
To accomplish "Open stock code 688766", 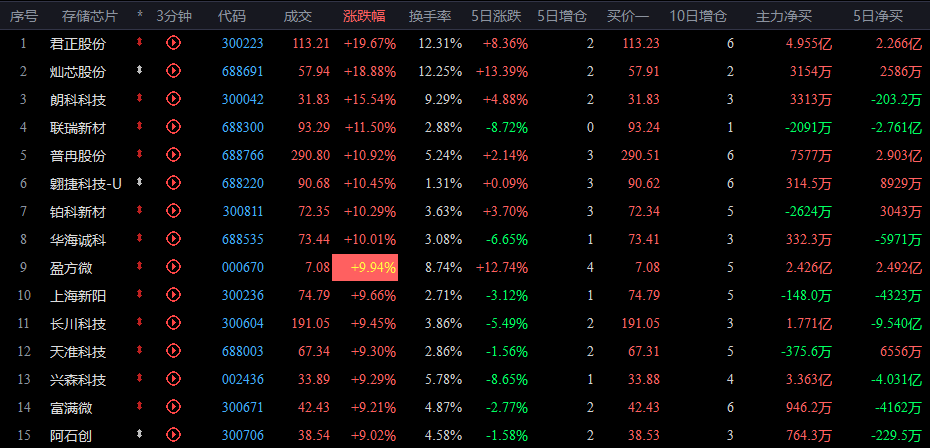I will tap(243, 155).
